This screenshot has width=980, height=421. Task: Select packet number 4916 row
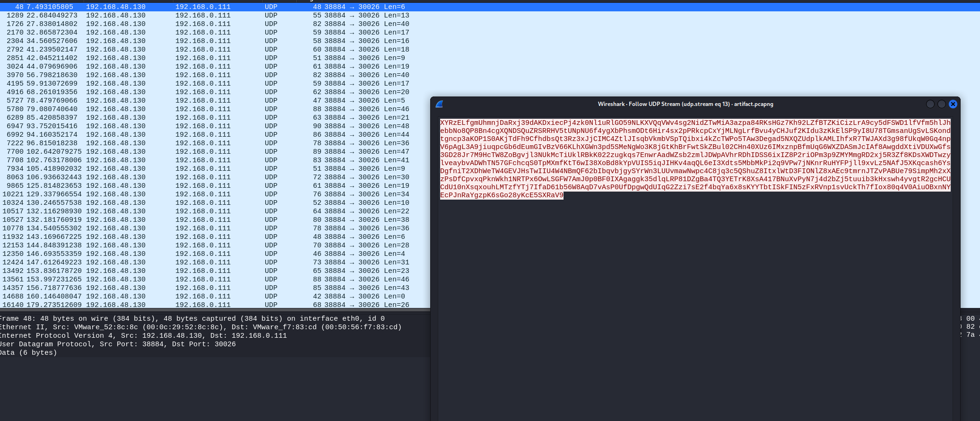(x=490, y=92)
